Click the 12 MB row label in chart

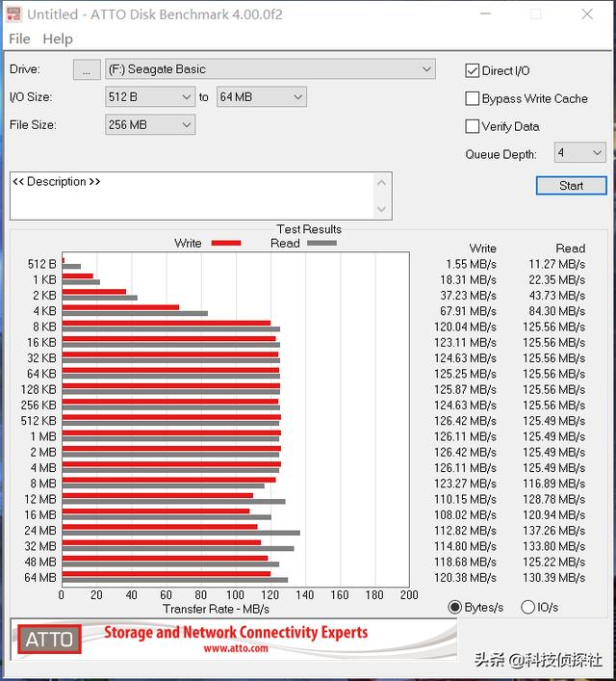[x=39, y=499]
